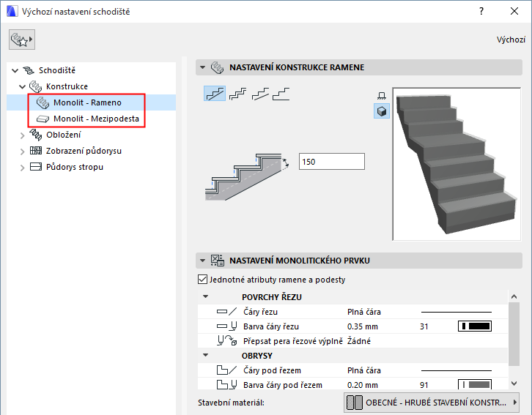This screenshot has height=415, width=532.
Task: Click the Obložení finish icon
Action: [36, 135]
